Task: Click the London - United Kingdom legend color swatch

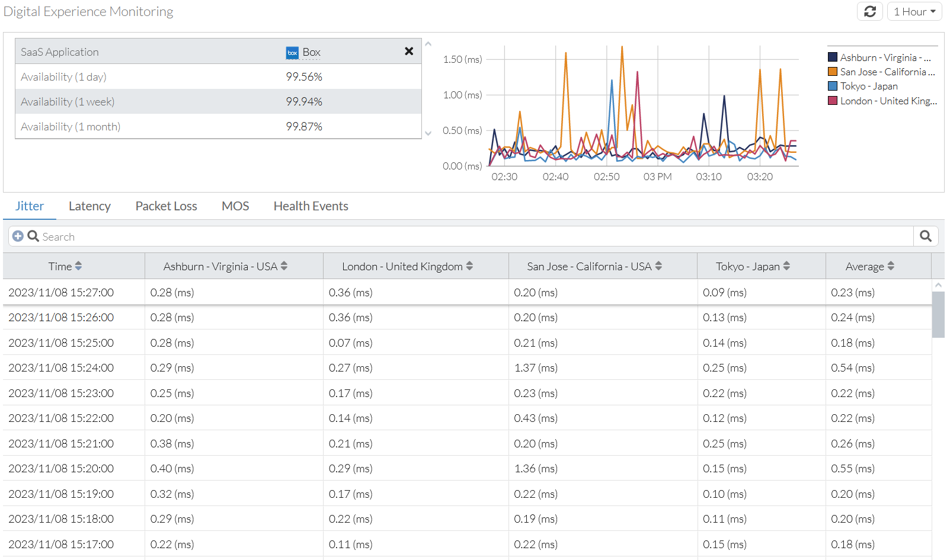Action: (832, 100)
